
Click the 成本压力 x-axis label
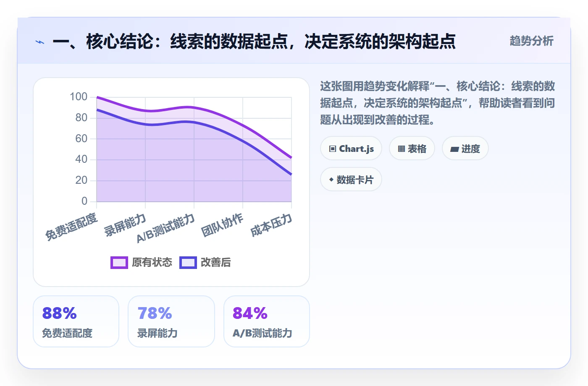pos(271,225)
